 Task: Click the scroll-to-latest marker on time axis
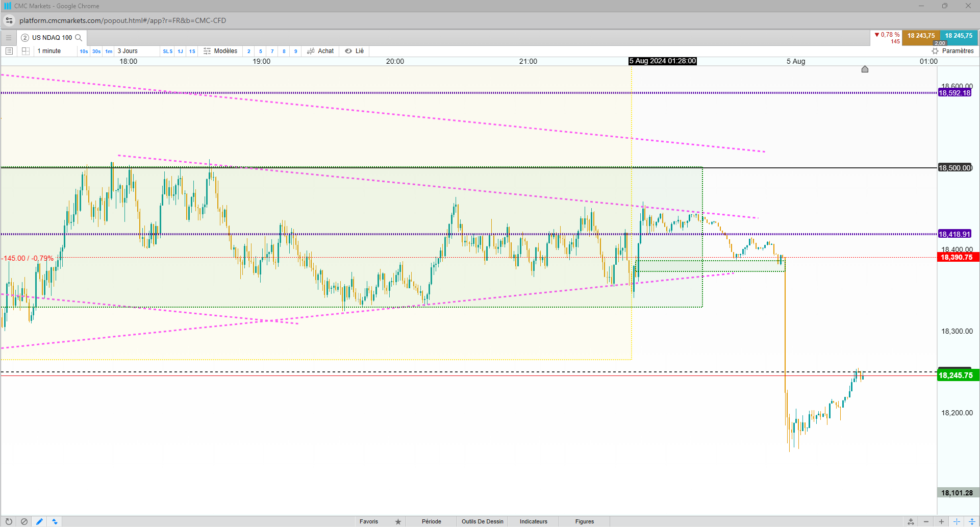[865, 69]
